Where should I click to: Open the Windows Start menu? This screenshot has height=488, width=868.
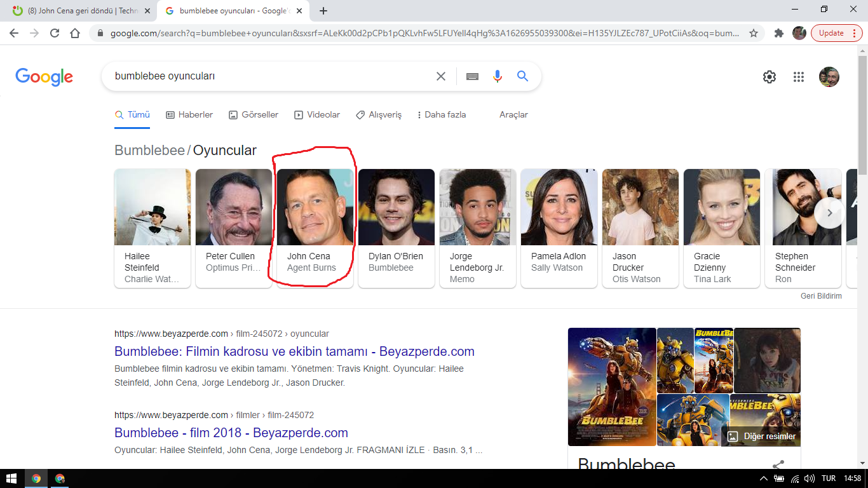coord(11,478)
